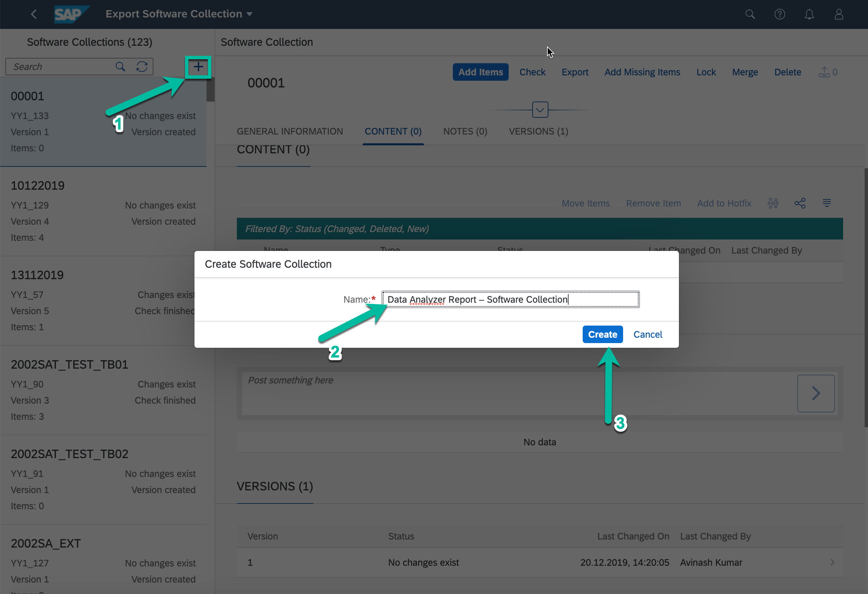Click the search magnifier in collections list
The width and height of the screenshot is (868, 594).
coord(120,67)
